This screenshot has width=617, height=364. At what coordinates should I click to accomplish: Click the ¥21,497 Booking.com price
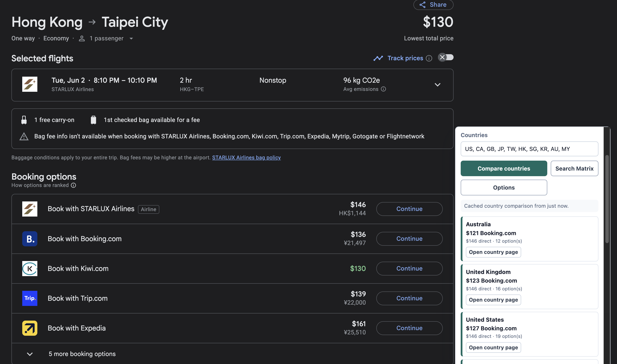(355, 243)
